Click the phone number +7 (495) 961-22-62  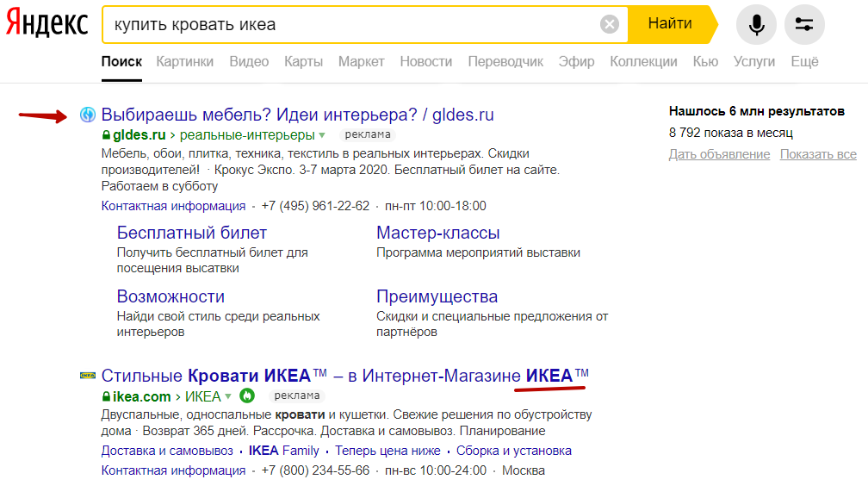315,206
